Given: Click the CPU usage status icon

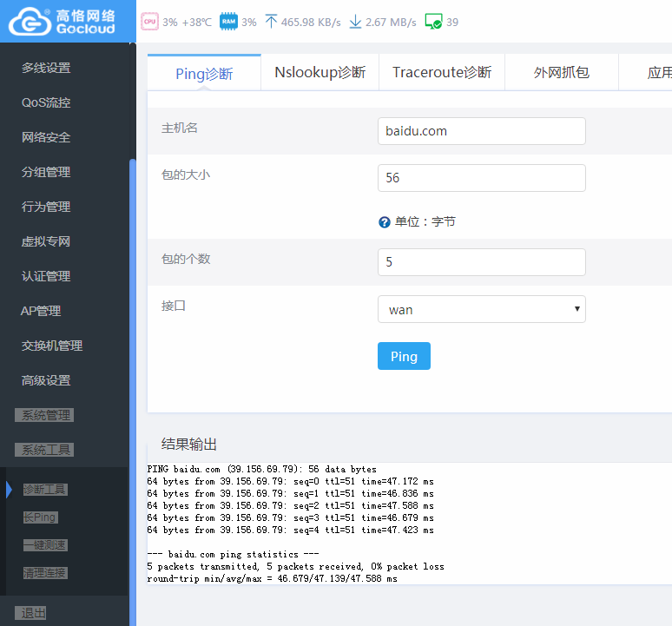Looking at the screenshot, I should (149, 22).
